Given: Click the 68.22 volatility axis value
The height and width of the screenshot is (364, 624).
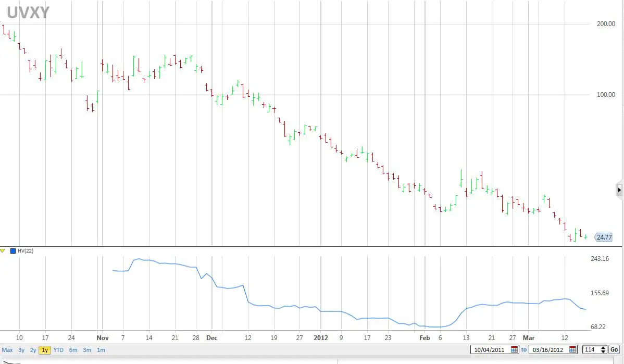Looking at the screenshot, I should tap(598, 327).
